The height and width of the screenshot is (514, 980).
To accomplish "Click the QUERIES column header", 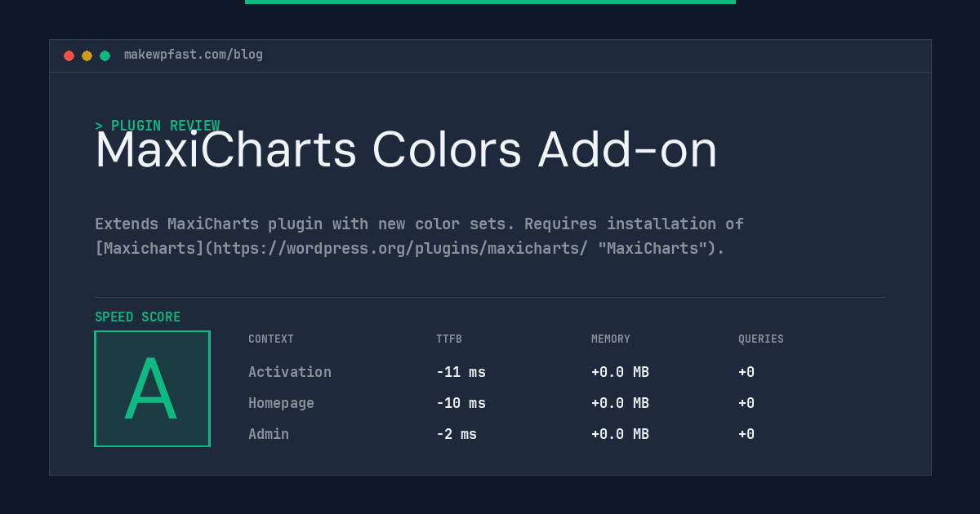I will click(x=761, y=339).
